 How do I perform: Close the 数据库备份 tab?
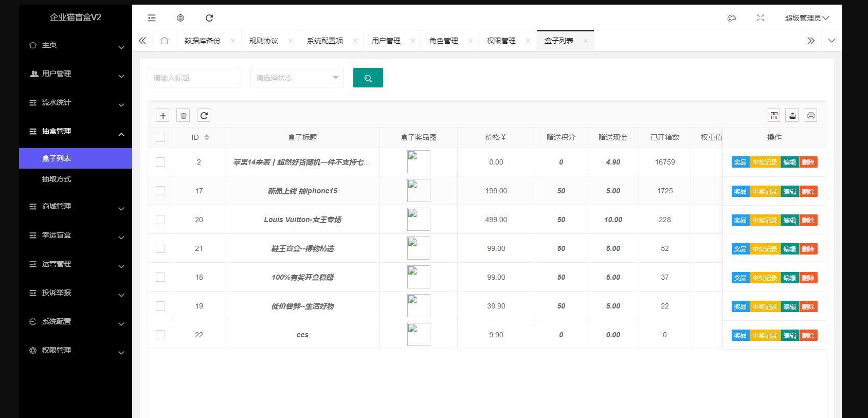(x=233, y=41)
